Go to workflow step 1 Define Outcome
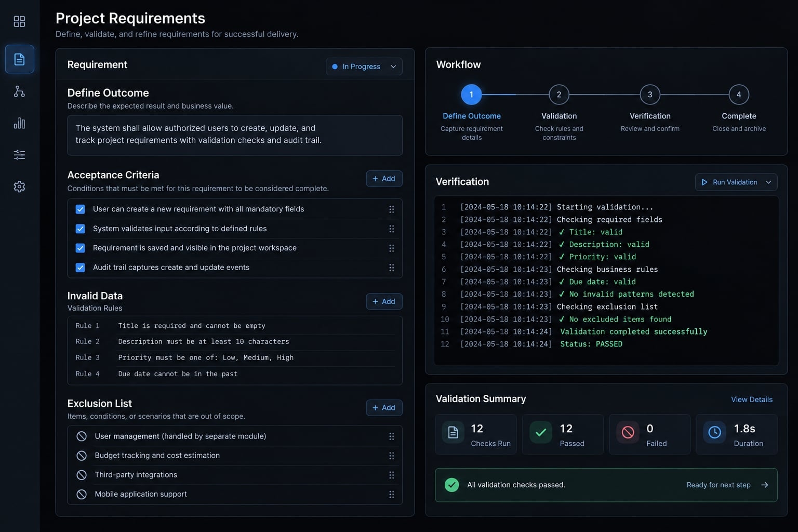Image resolution: width=798 pixels, height=532 pixels. click(471, 95)
